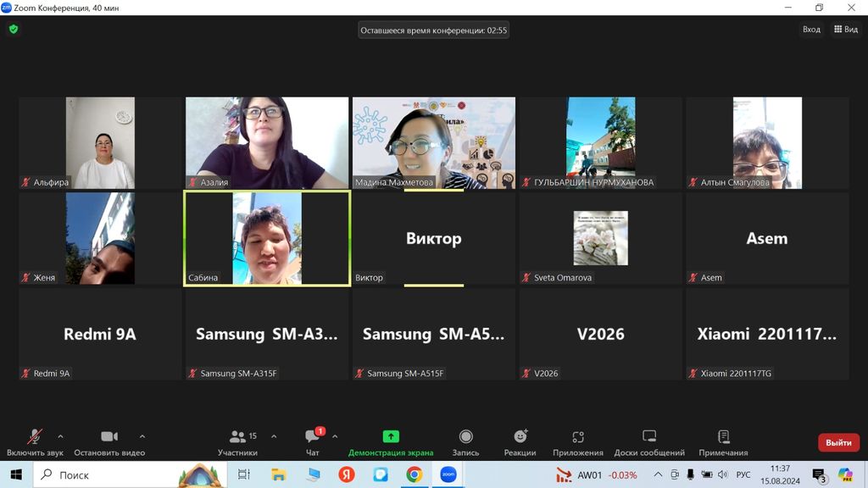Expand video settings chevron next to camera
The width and height of the screenshot is (868, 488).
(x=142, y=436)
